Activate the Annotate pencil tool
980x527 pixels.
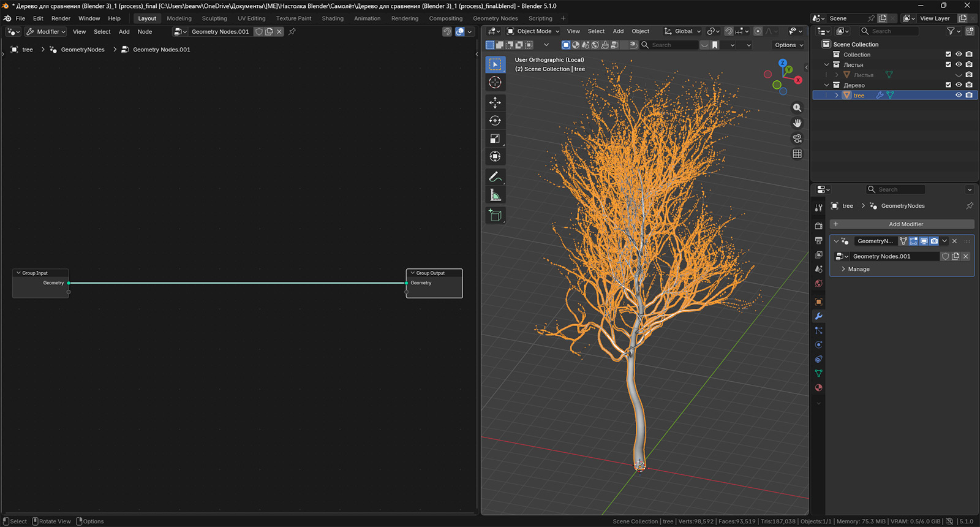(495, 177)
